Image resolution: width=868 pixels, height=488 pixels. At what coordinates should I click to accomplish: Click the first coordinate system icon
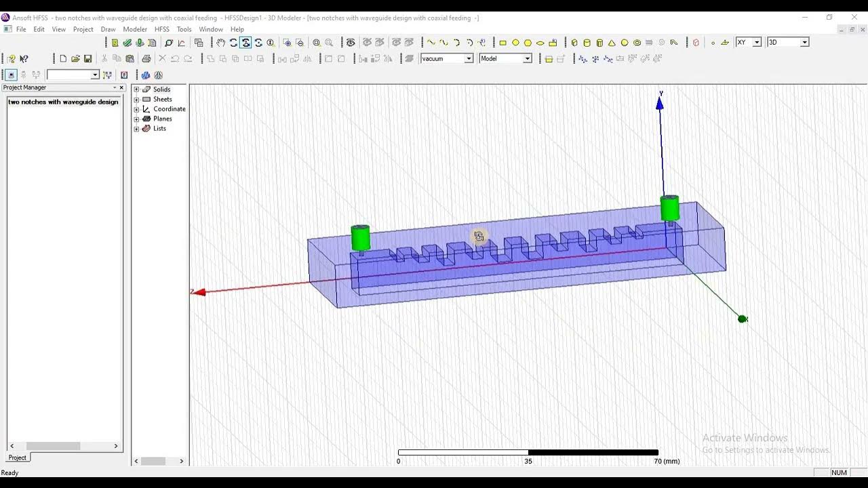point(582,59)
